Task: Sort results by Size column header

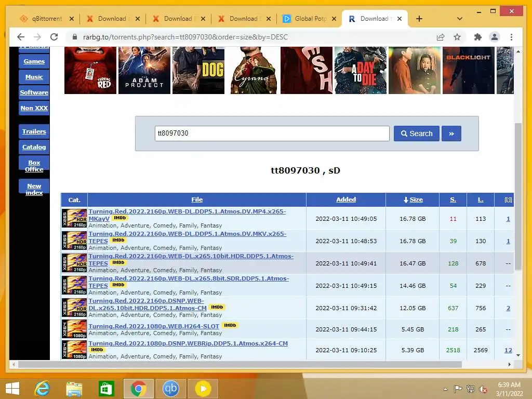Action: tap(416, 200)
